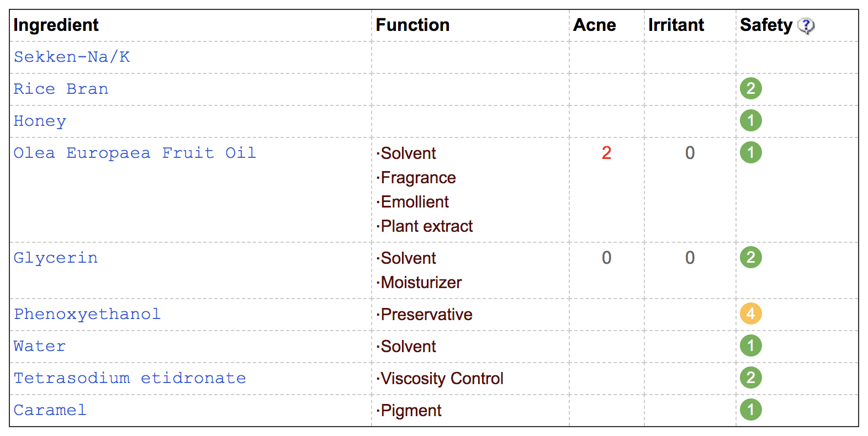Click Olea Europaea Fruit Oil safety badge
This screenshot has width=868, height=436.
(751, 152)
